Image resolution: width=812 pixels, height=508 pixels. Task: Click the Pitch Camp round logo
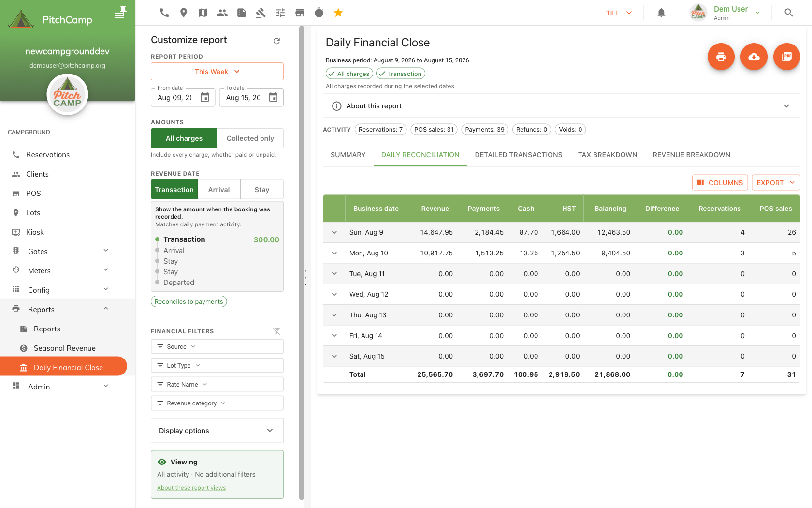(x=67, y=94)
